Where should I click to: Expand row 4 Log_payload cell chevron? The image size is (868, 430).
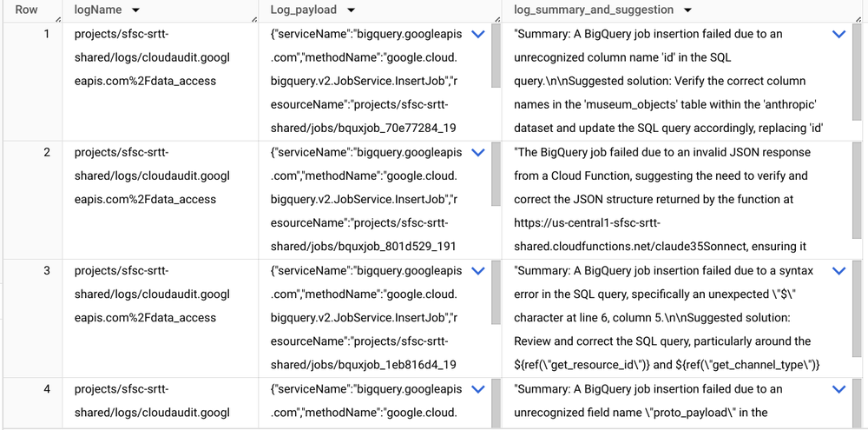tap(477, 389)
